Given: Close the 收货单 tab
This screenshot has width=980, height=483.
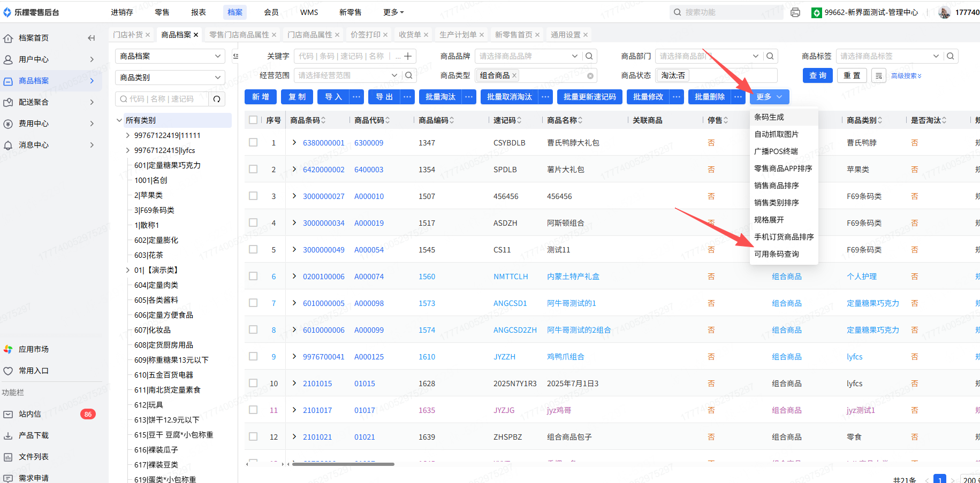Looking at the screenshot, I should pyautogui.click(x=426, y=35).
